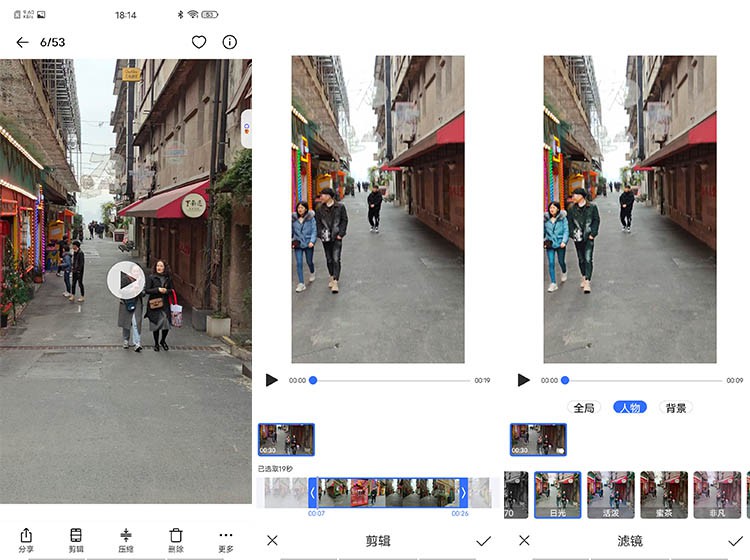Apply the 滤镜 filter with the checkmark
The width and height of the screenshot is (750, 560).
(736, 541)
